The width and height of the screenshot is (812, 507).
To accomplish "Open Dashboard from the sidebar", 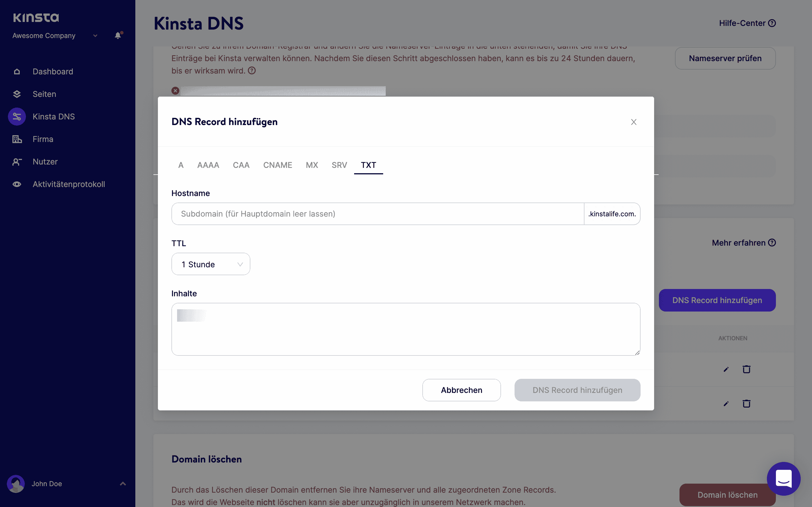I will (17, 72).
